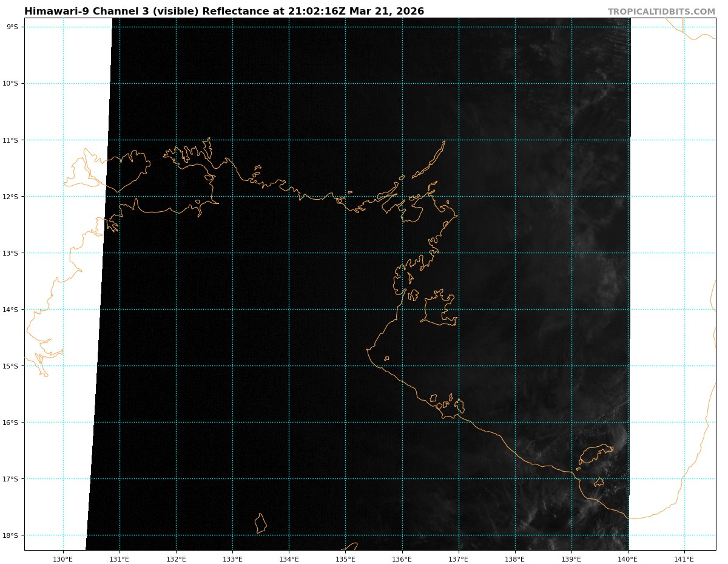Click grid intersection of 135°E and 12°S

pyautogui.click(x=345, y=197)
